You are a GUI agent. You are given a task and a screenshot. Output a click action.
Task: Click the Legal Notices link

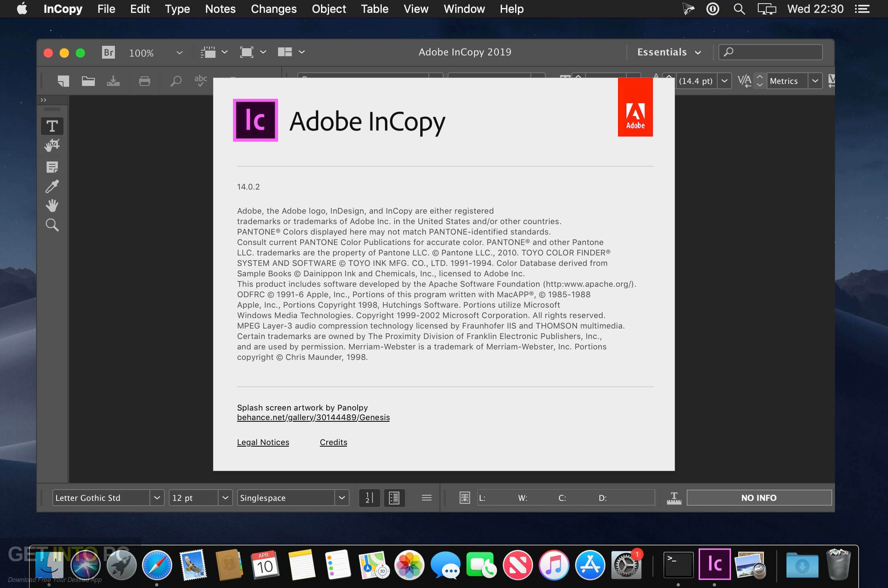(262, 442)
